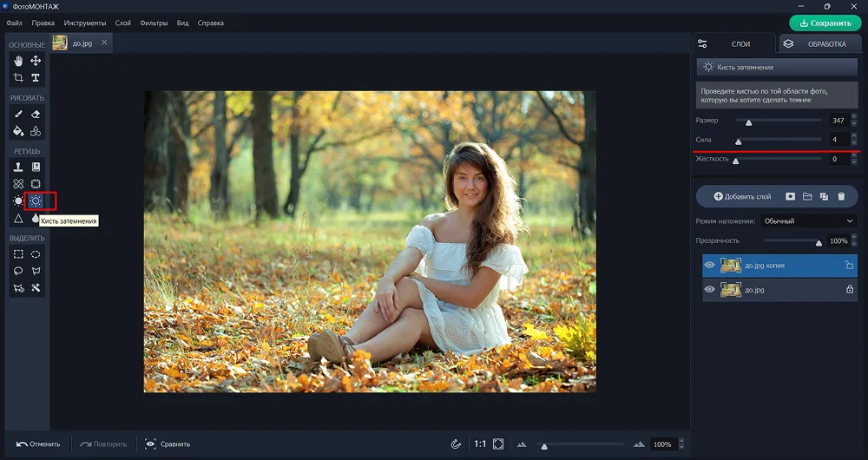Switch to the СЛОИ tab
The height and width of the screenshot is (460, 868).
pyautogui.click(x=734, y=43)
